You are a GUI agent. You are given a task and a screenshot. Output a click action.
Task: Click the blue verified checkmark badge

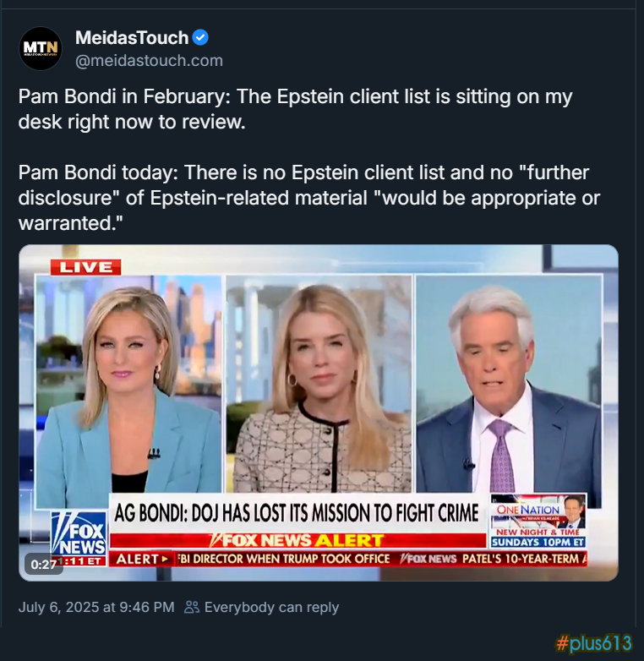point(200,37)
